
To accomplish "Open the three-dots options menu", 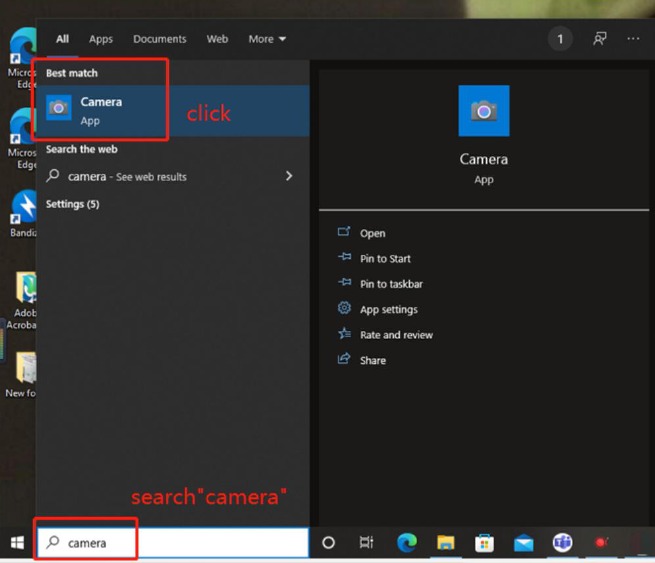I will [x=633, y=39].
